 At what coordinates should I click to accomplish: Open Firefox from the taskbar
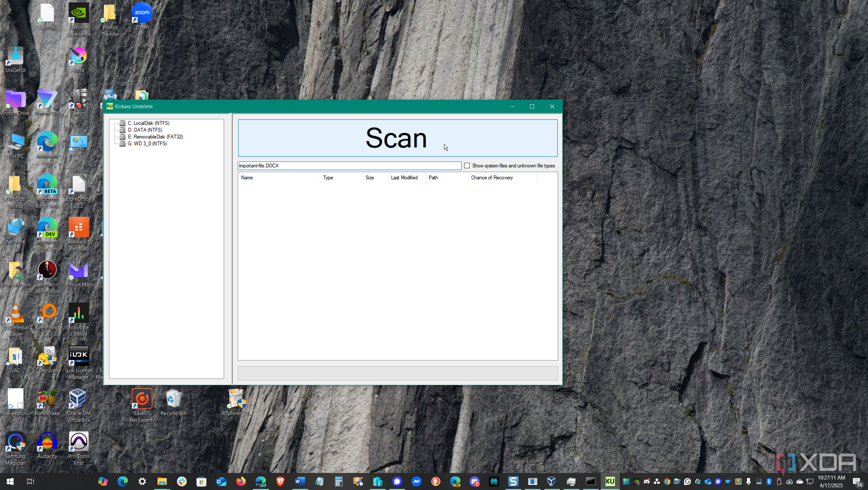pos(241,481)
